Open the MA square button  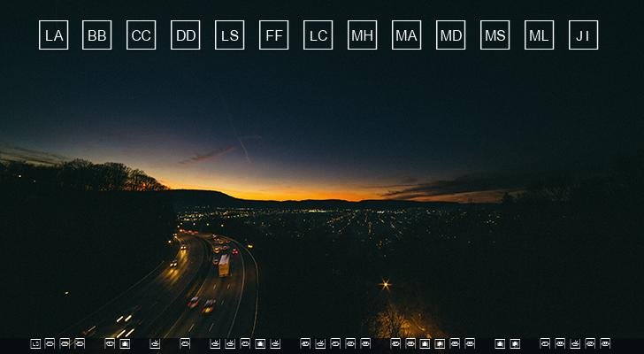pos(407,35)
